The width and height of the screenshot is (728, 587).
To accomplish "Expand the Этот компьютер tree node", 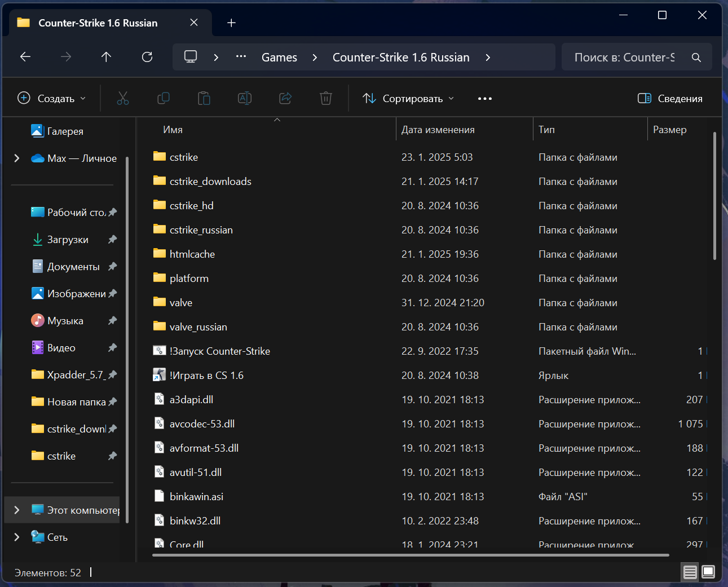I will click(x=17, y=510).
